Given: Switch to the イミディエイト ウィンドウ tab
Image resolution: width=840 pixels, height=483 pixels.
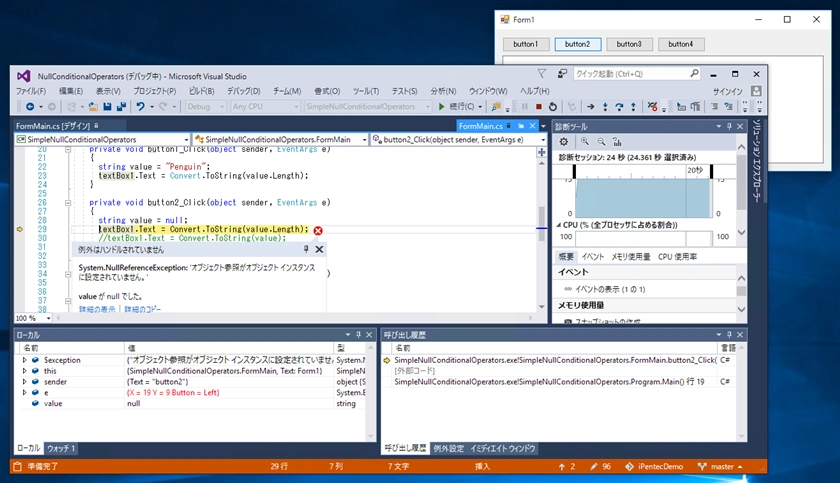Looking at the screenshot, I should pyautogui.click(x=502, y=448).
